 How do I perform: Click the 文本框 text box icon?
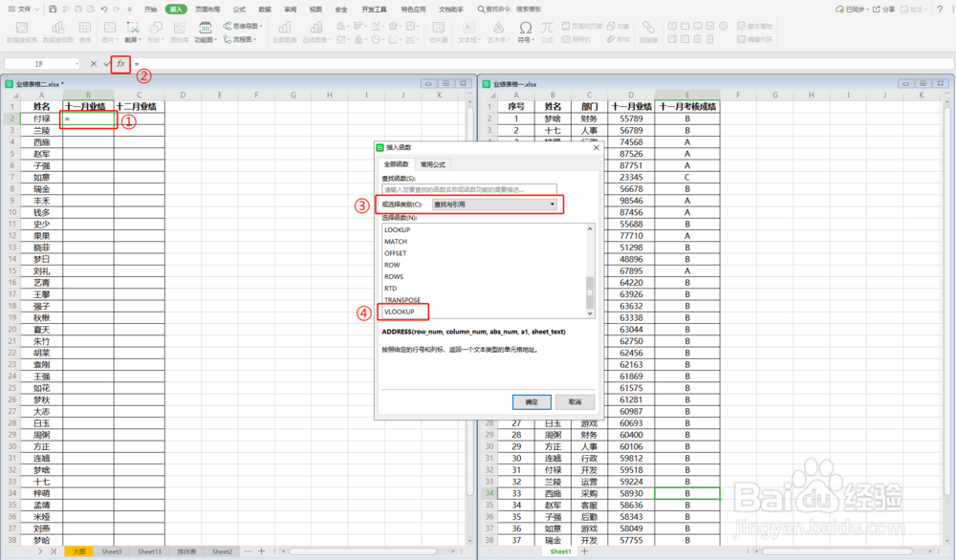pos(468,32)
